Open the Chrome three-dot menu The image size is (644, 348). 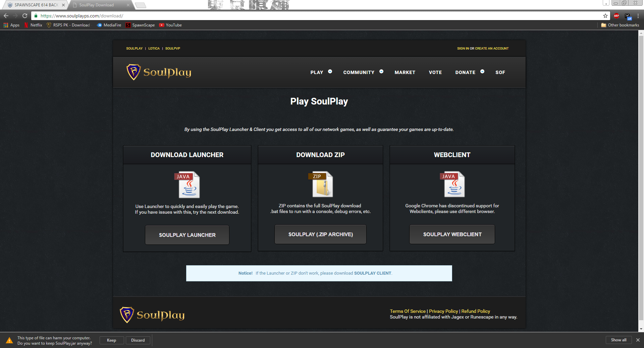(x=638, y=16)
